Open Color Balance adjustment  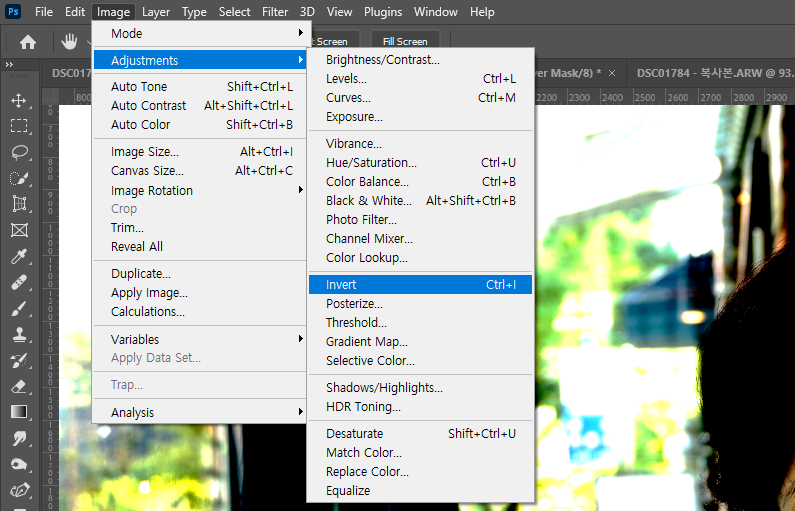(420, 181)
